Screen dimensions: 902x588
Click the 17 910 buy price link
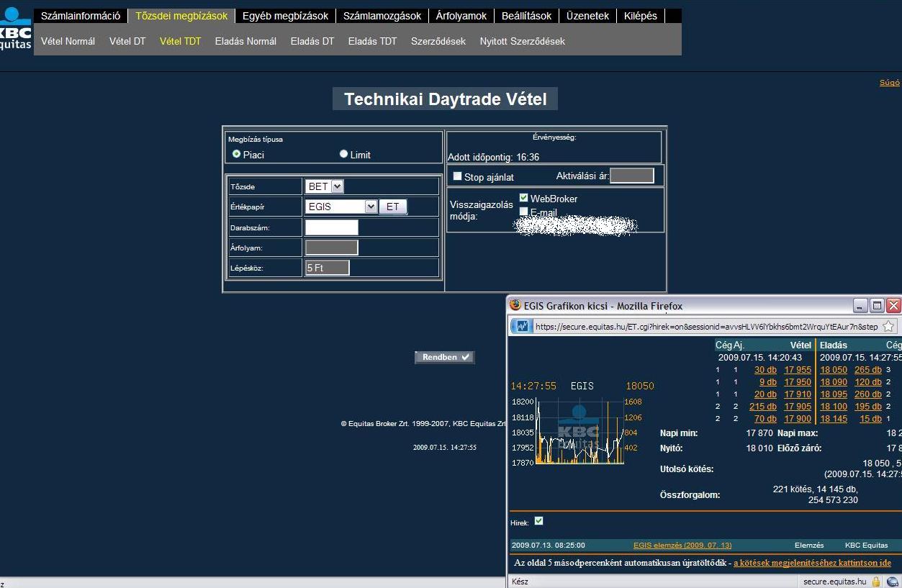point(798,394)
